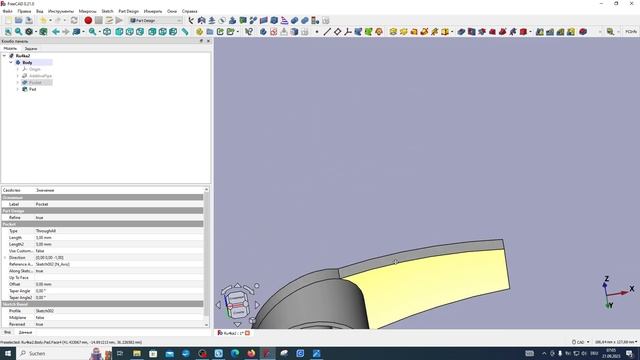The width and height of the screenshot is (640, 360).
Task: Select the Body item in tree
Action: pos(27,62)
